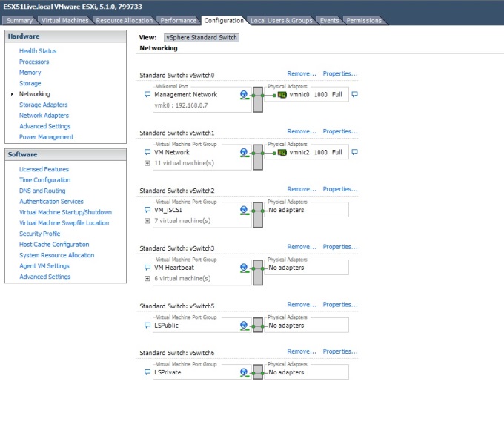The image size is (504, 439).
Task: Click Remove link for vSwitch0
Action: point(302,73)
